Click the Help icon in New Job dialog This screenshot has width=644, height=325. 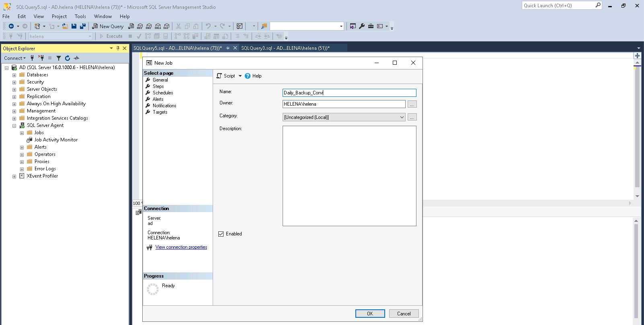click(248, 76)
